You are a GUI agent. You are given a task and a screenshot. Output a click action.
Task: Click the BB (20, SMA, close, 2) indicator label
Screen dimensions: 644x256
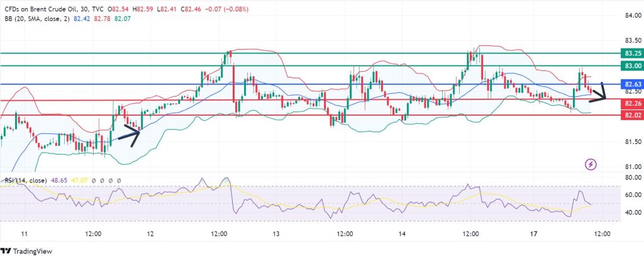click(36, 18)
